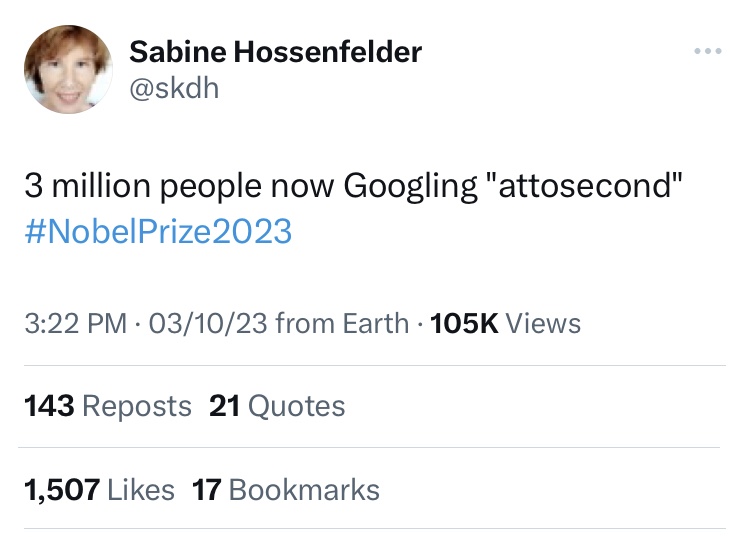Click the Bookmarks label
The image size is (750, 537).
click(304, 489)
